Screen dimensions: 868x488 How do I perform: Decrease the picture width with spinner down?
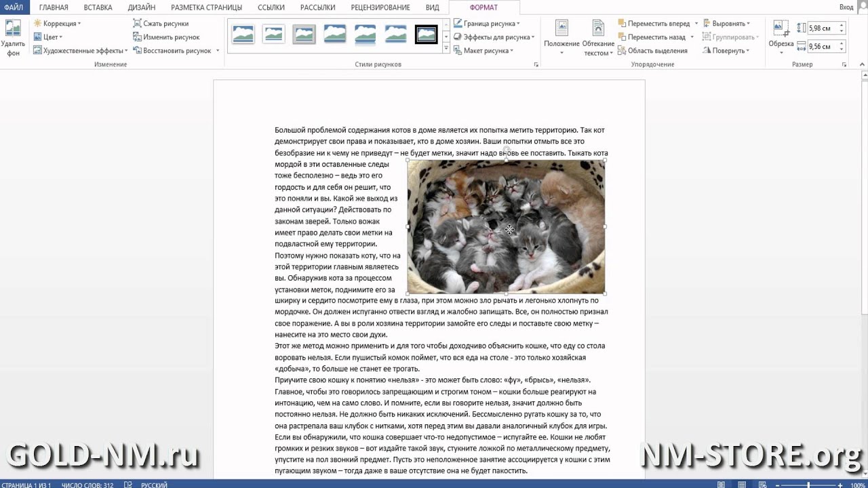point(842,49)
